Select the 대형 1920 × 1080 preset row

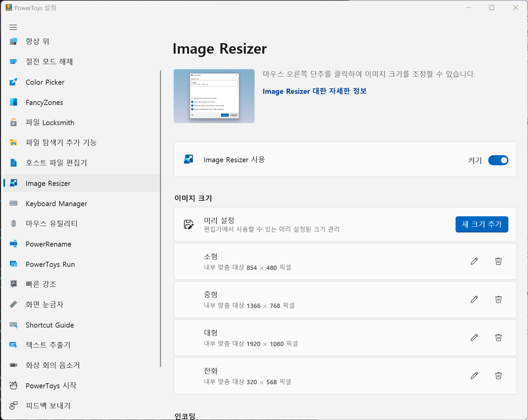345,338
